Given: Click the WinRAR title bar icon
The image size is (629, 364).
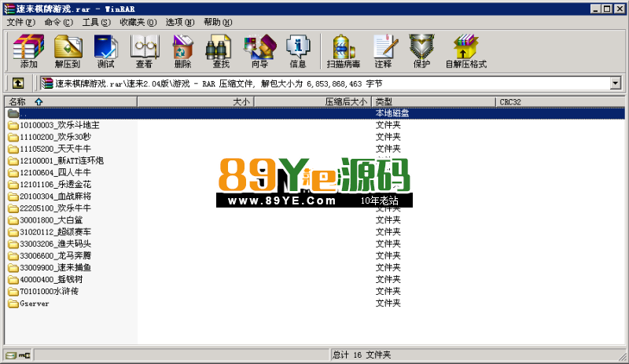Looking at the screenshot, I should (x=9, y=9).
